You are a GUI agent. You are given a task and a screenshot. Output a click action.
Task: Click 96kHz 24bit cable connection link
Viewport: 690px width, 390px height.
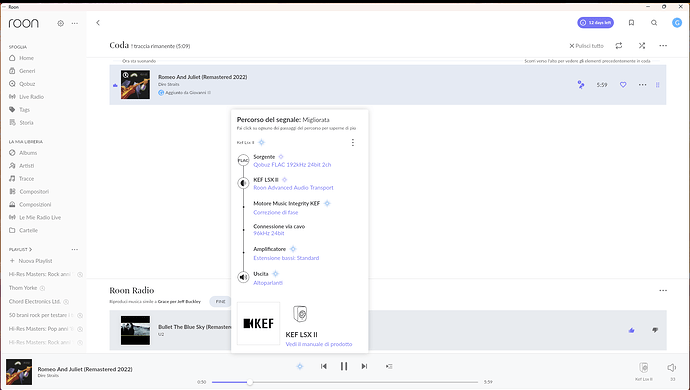tap(269, 233)
